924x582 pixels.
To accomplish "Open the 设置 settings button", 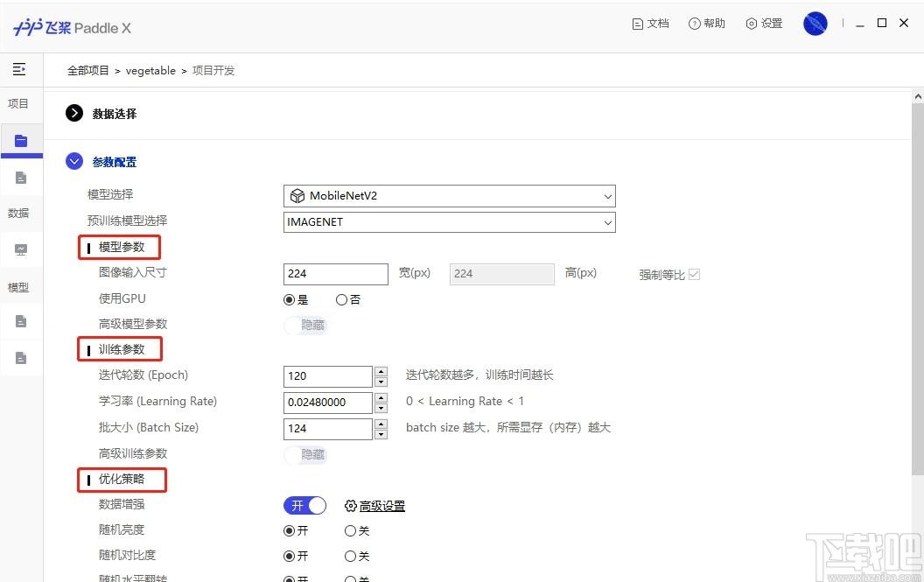I will pos(764,24).
